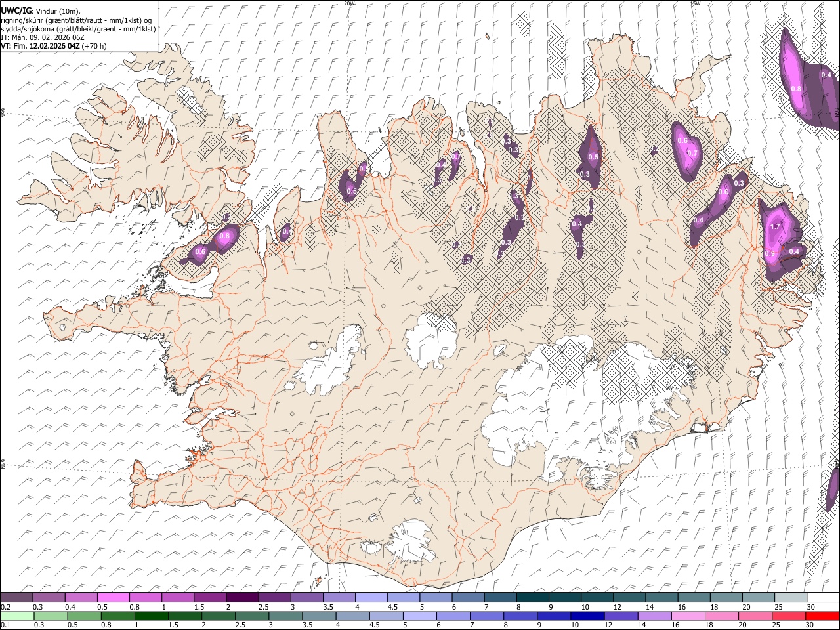Select the dark green lower swatch between 1 and 1.5
This screenshot has height=630, width=840.
pyautogui.click(x=152, y=616)
